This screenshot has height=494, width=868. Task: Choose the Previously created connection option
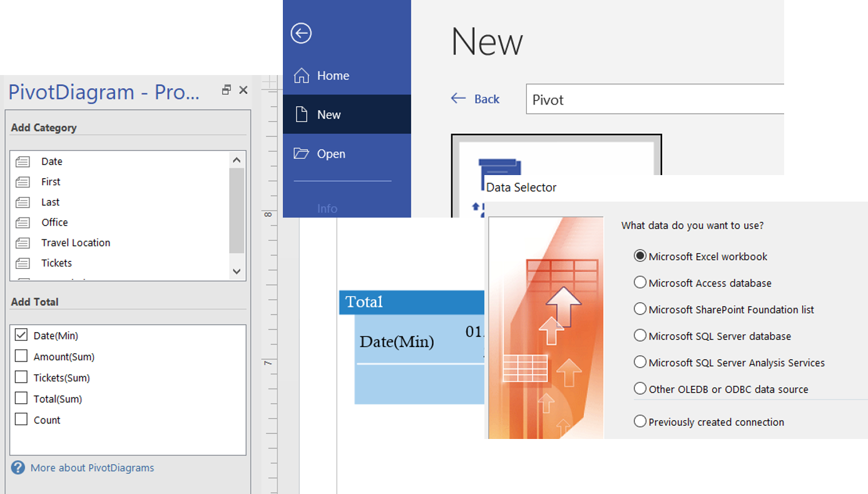(x=640, y=421)
